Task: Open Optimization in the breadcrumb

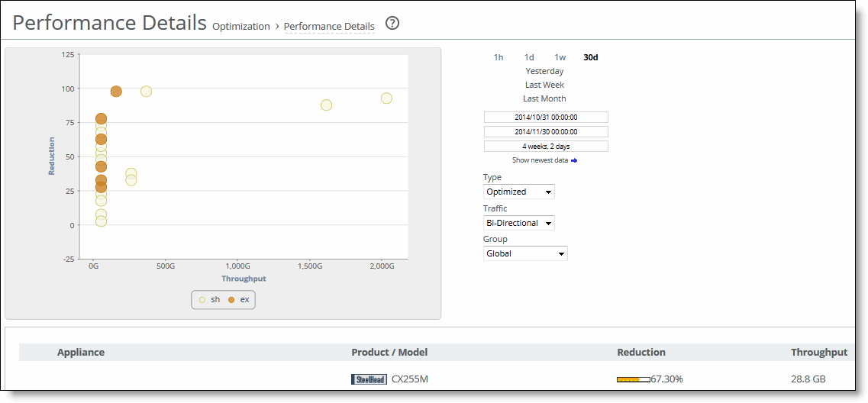Action: pyautogui.click(x=240, y=27)
